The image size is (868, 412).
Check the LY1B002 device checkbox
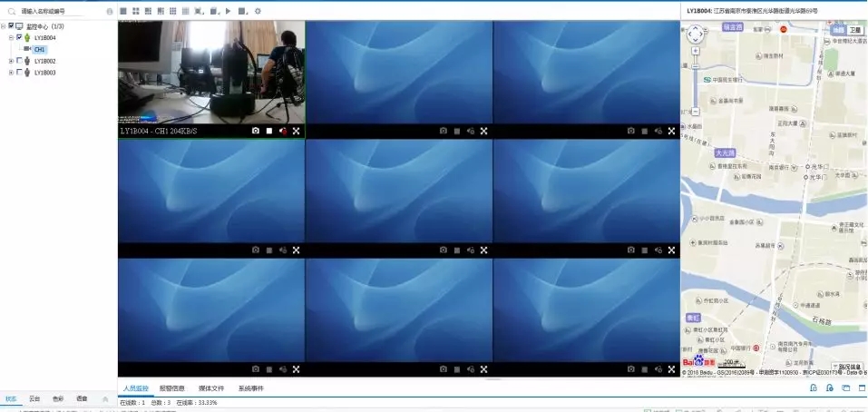point(19,61)
